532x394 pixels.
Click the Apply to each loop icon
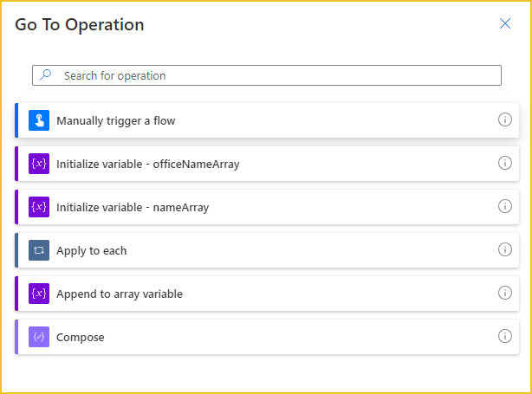(39, 250)
